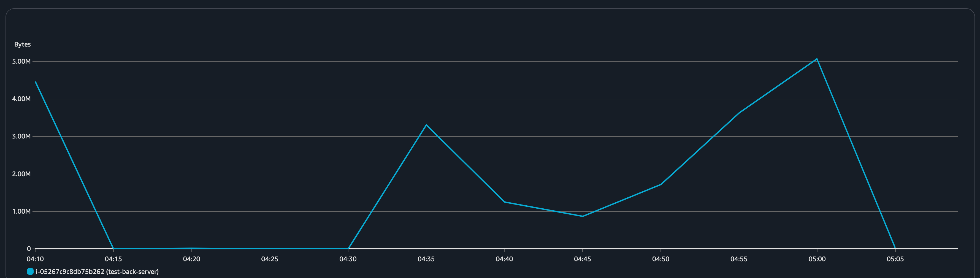
Task: Click the 04:35 time axis label
Action: (x=426, y=259)
